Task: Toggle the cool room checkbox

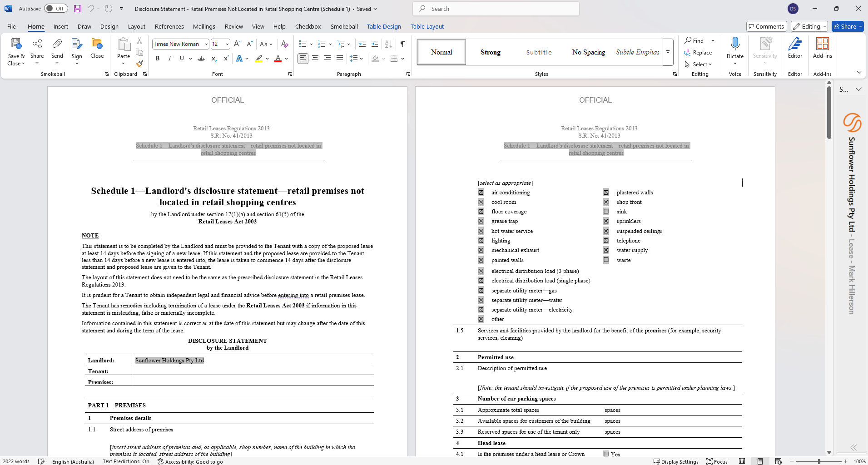Action: click(x=481, y=202)
